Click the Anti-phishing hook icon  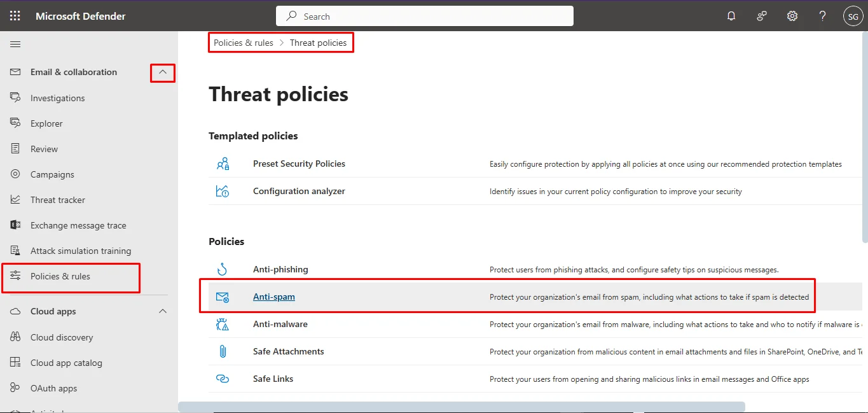(x=223, y=269)
